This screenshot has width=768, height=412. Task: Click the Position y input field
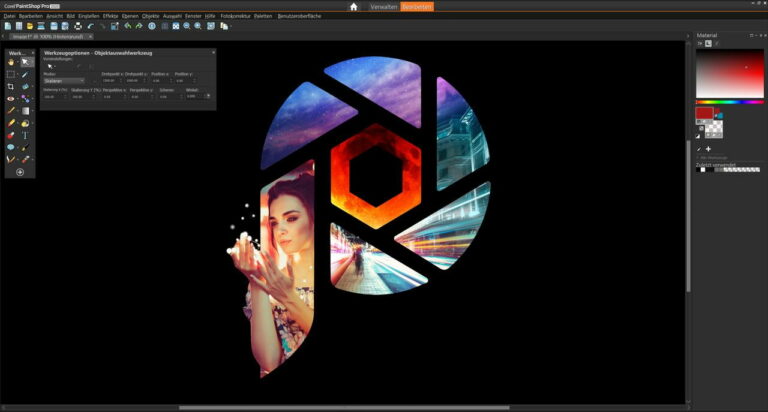pyautogui.click(x=185, y=80)
